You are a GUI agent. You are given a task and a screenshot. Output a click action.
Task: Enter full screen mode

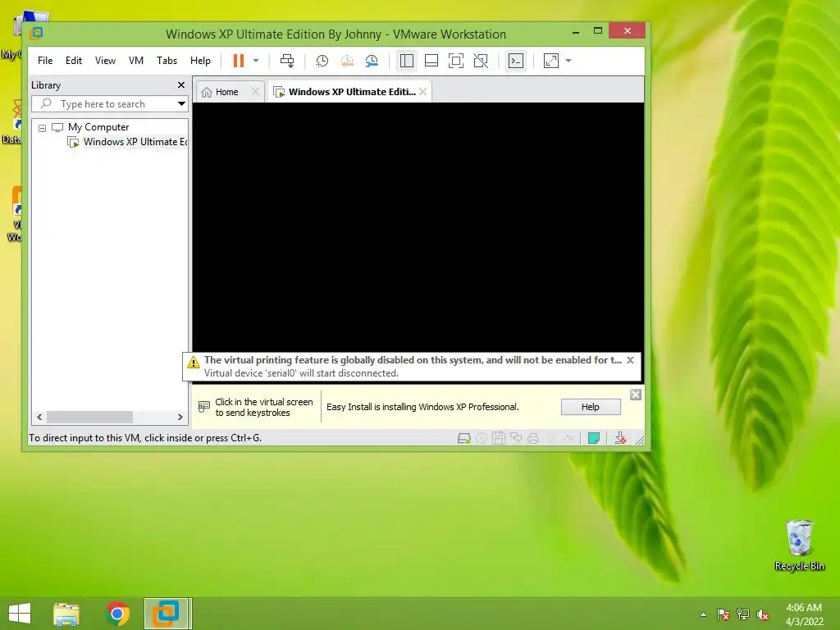click(456, 61)
